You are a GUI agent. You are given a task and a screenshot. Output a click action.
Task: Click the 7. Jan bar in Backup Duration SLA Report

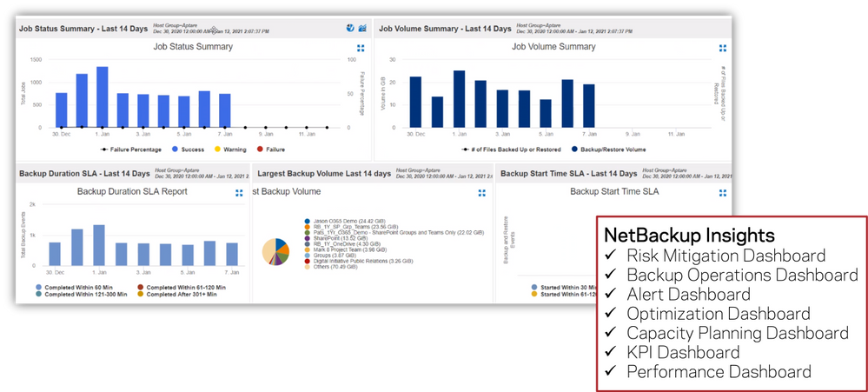click(x=232, y=254)
